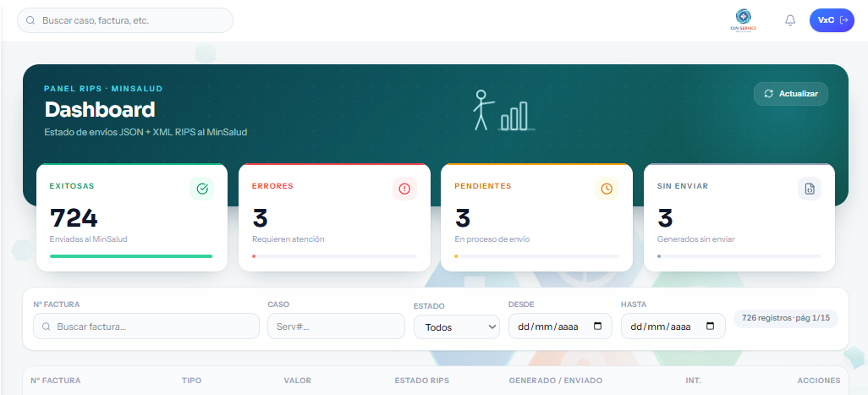Screen dimensions: 868x395
Task: Click the magnifier icon in top search bar
Action: pos(30,20)
